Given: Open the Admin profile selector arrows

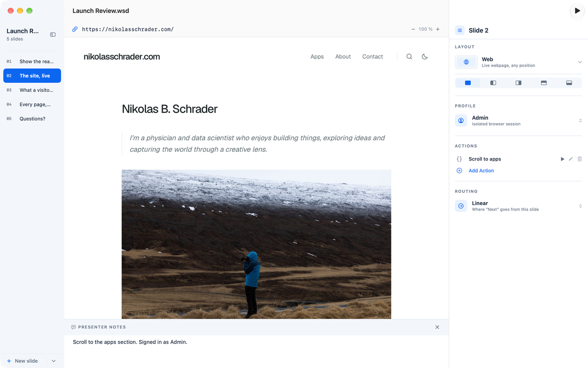Looking at the screenshot, I should 580,121.
